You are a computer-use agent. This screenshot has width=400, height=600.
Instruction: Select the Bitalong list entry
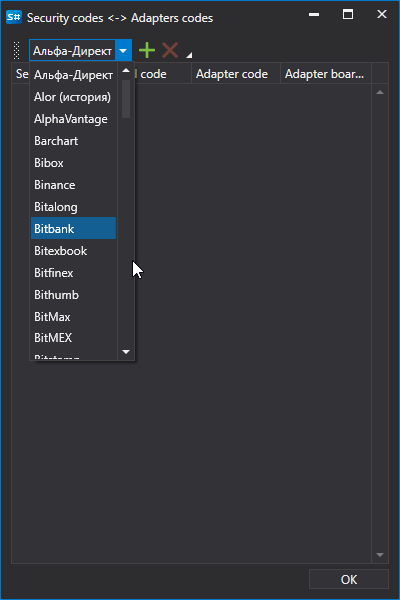tap(73, 207)
